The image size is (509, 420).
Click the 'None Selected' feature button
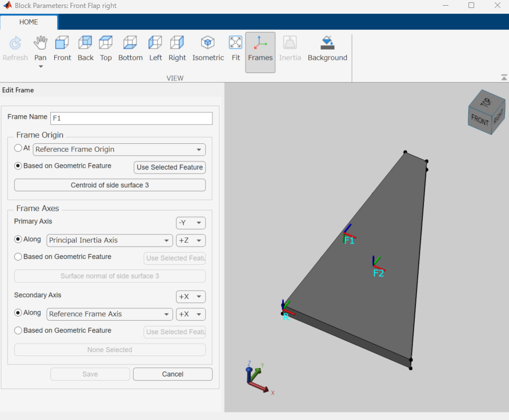click(110, 350)
